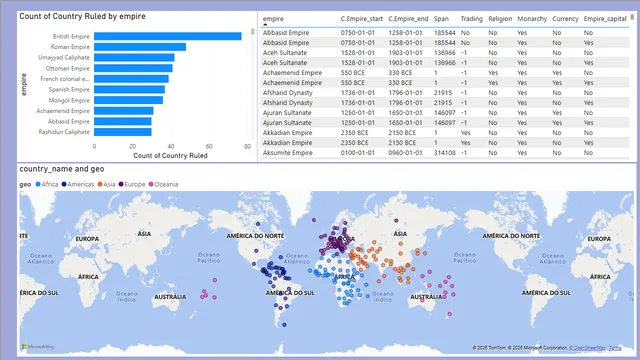Click the Roman Empire axis label
640x360 pixels.
click(70, 47)
